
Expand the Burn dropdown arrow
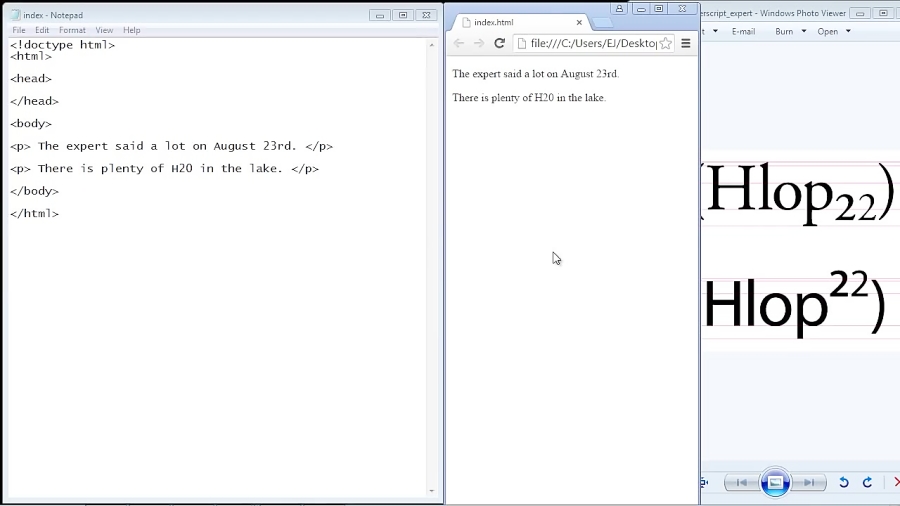tap(804, 31)
